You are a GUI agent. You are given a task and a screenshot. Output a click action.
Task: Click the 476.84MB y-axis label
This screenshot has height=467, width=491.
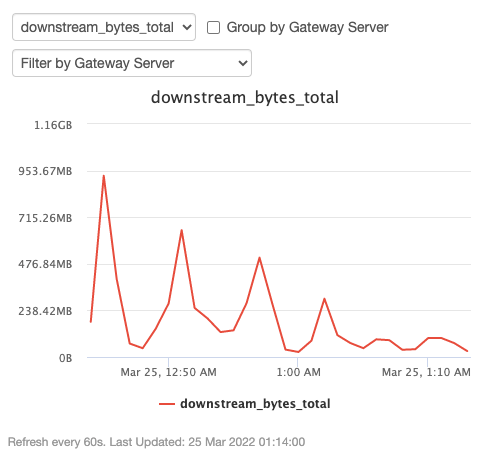tap(45, 264)
